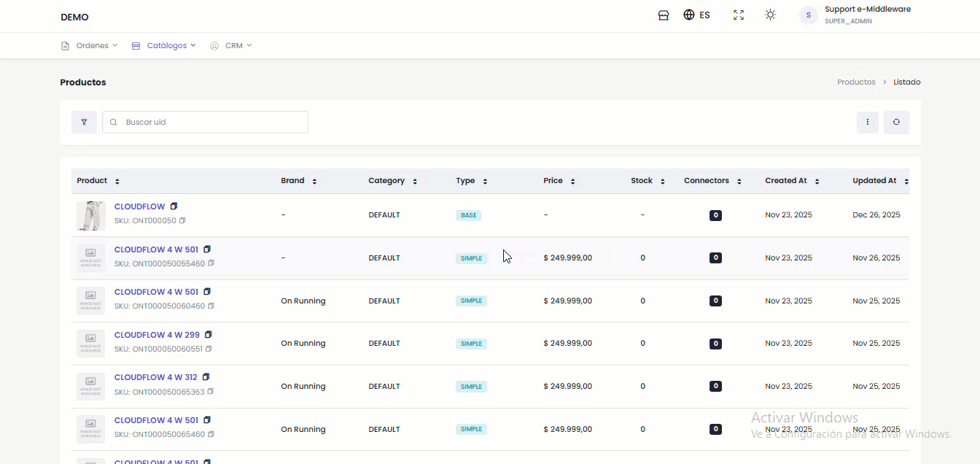Screen dimensions: 980x464
Task: Click the Productos breadcrumb link
Action: pos(856,82)
